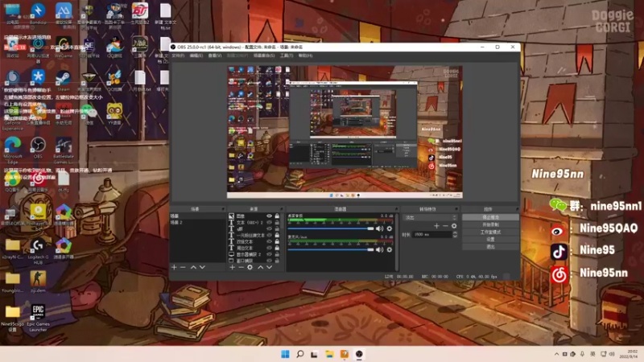Pop out the Scene Transitions dock panel

456,209
